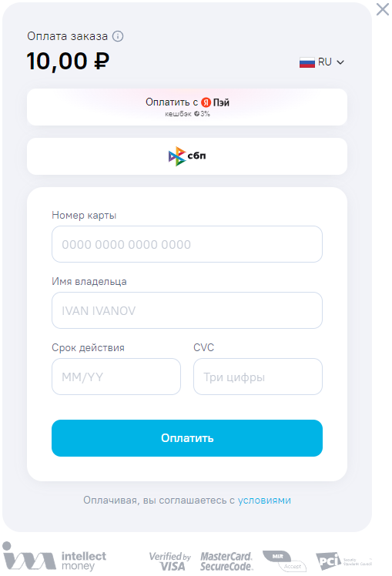The width and height of the screenshot is (392, 576).
Task: Click the MasterCard SecureCode logo
Action: [226, 561]
